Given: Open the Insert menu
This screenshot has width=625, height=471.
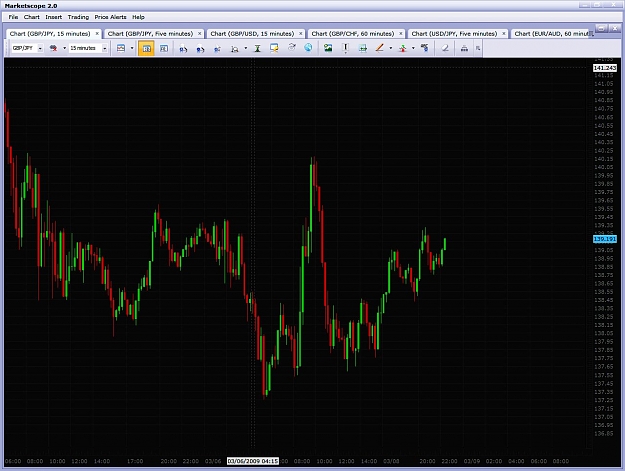Looking at the screenshot, I should (53, 17).
